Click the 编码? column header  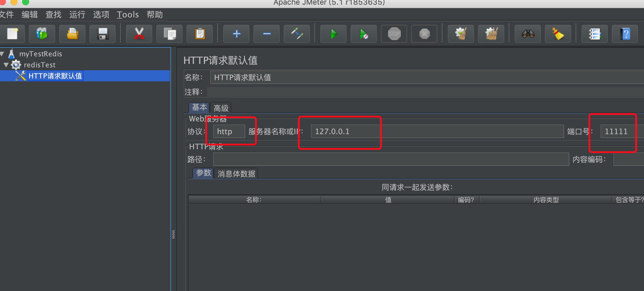tap(467, 200)
